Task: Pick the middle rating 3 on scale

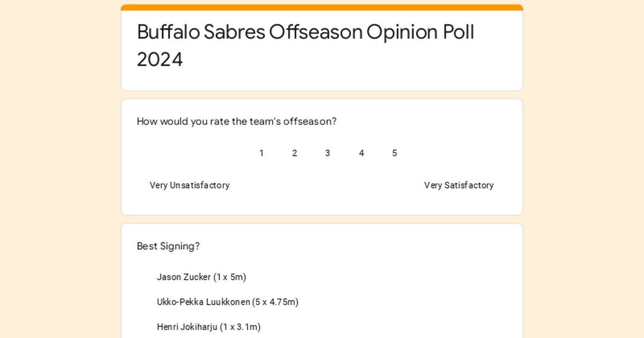Action: (327, 153)
